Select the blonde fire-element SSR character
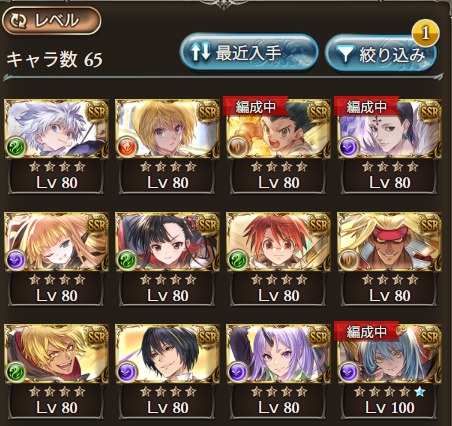The height and width of the screenshot is (426, 452). point(167,146)
